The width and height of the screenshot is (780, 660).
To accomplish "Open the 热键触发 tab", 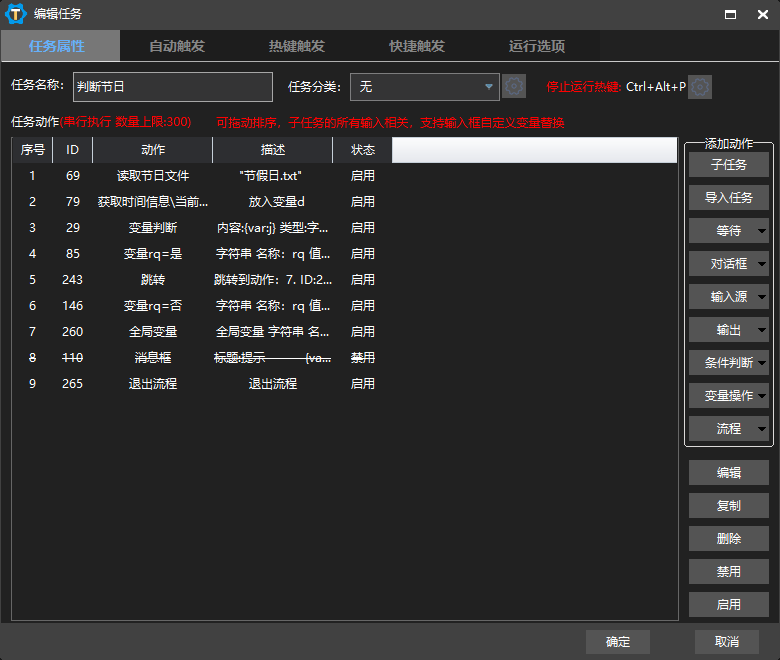I will 297,46.
